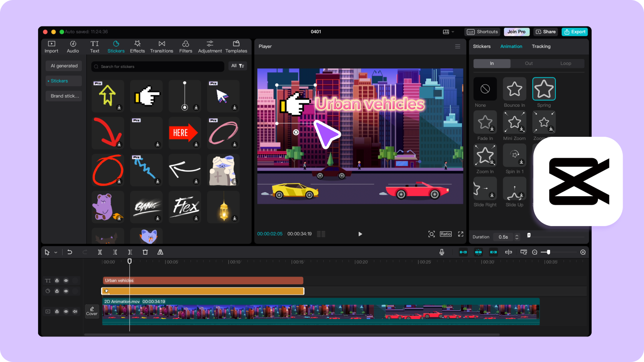Lock the sticker track
This screenshot has width=644, height=362.
click(x=57, y=291)
